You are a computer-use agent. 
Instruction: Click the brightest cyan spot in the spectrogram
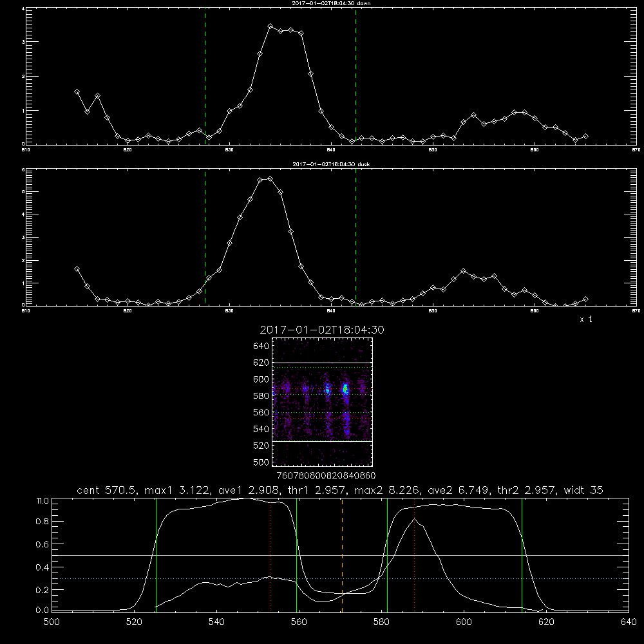(346, 388)
